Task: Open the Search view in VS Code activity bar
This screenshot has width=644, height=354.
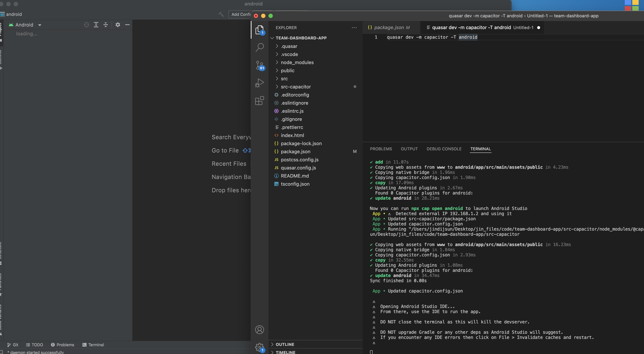Action: (260, 47)
